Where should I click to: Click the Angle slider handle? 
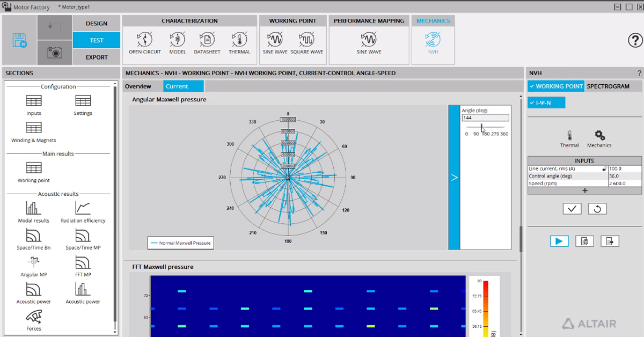click(482, 127)
